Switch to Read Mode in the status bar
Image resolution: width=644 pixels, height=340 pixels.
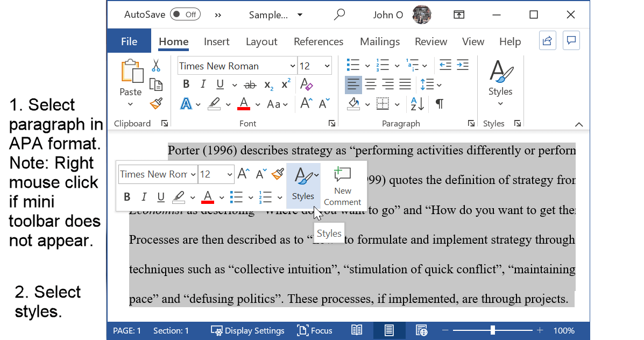coord(356,330)
